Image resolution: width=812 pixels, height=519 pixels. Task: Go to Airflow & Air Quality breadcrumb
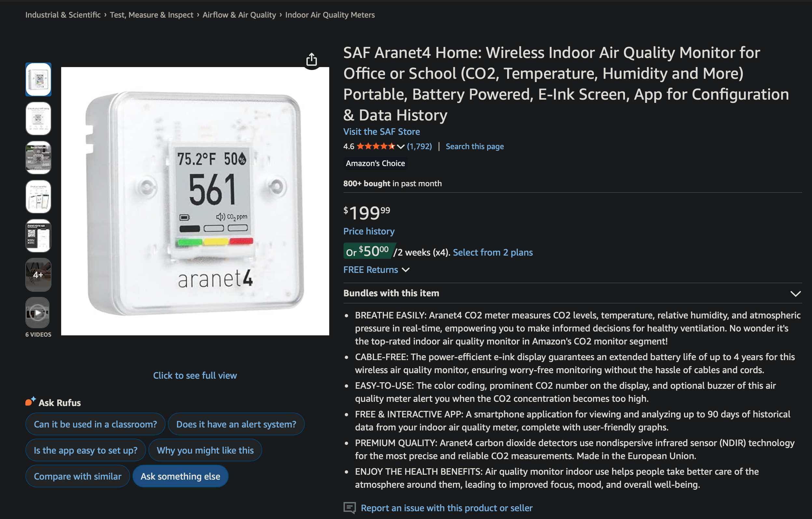point(239,15)
